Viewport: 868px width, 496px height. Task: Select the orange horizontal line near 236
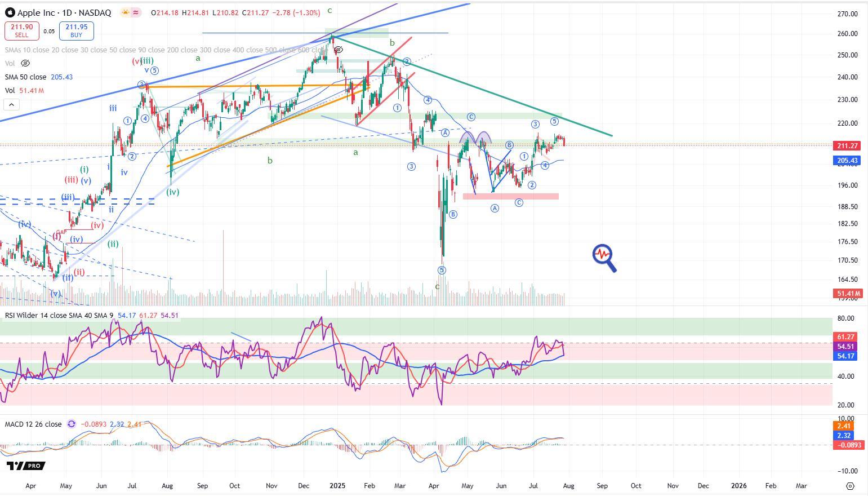click(x=253, y=86)
